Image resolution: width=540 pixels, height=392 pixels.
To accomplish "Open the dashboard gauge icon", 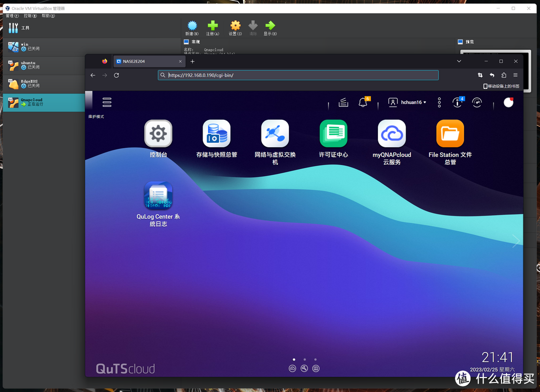I will click(x=477, y=102).
